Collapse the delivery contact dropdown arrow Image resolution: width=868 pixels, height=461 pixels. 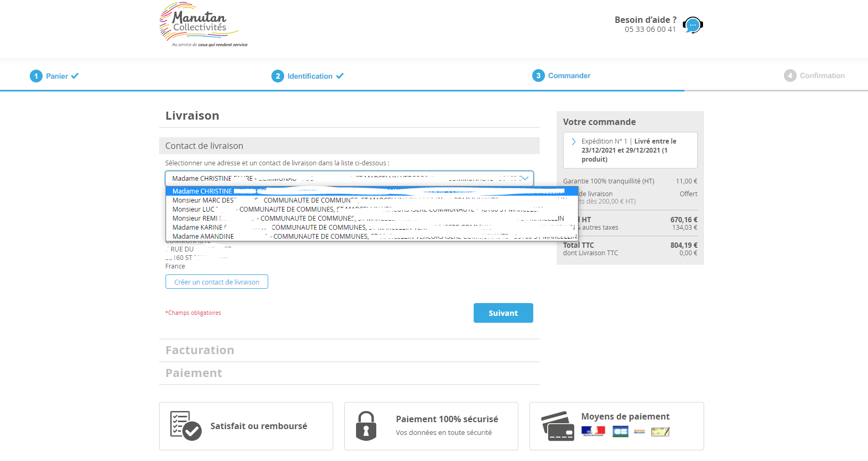525,179
